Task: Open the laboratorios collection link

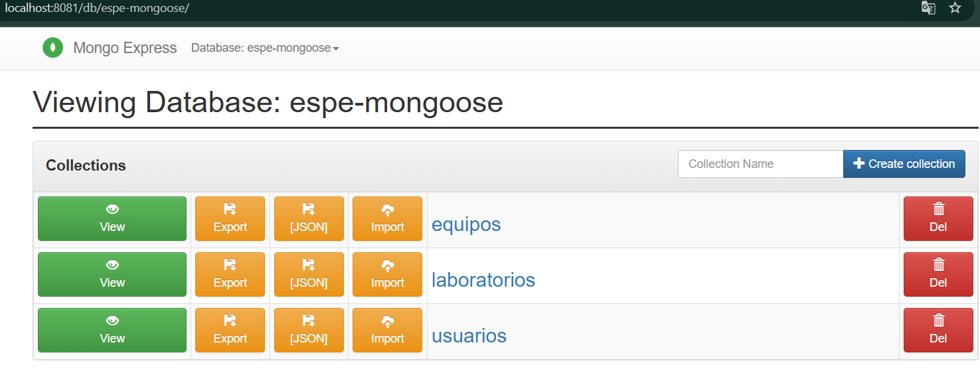Action: [x=483, y=280]
